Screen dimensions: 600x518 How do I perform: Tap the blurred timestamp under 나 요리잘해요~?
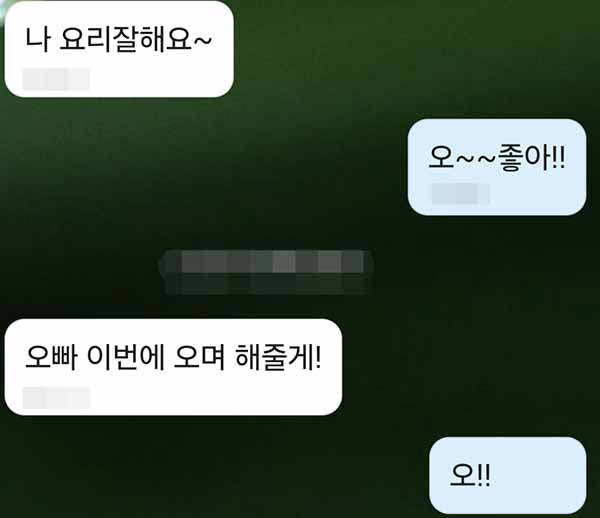[56, 79]
